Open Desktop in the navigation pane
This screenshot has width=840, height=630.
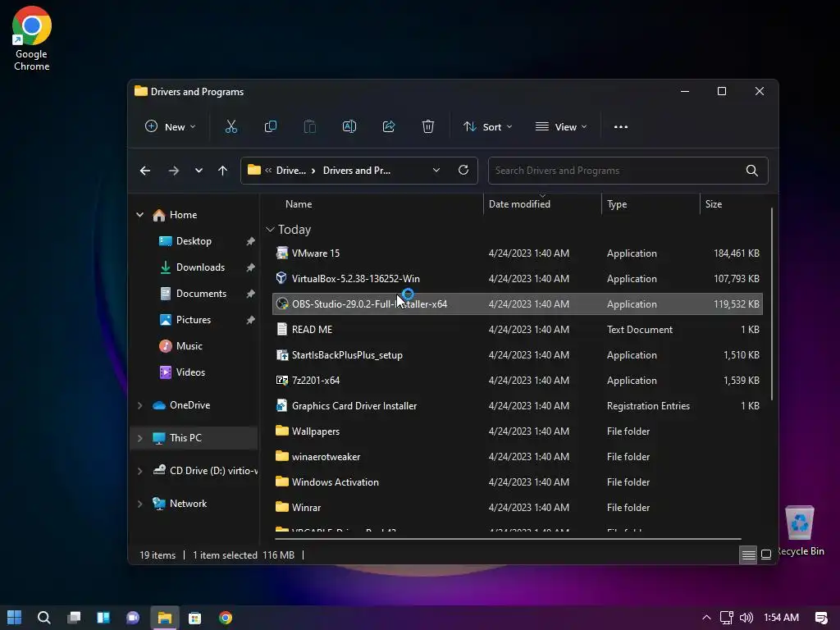pos(194,241)
